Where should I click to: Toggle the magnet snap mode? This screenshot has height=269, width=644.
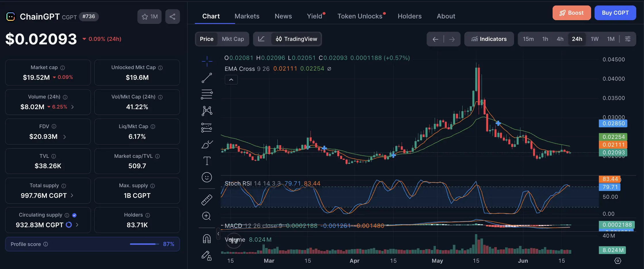(207, 238)
